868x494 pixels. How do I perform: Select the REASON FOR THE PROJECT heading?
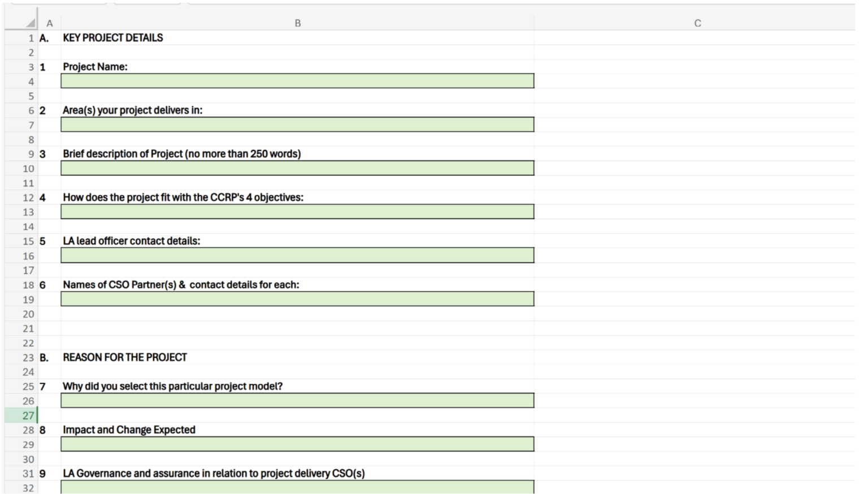[x=125, y=357]
